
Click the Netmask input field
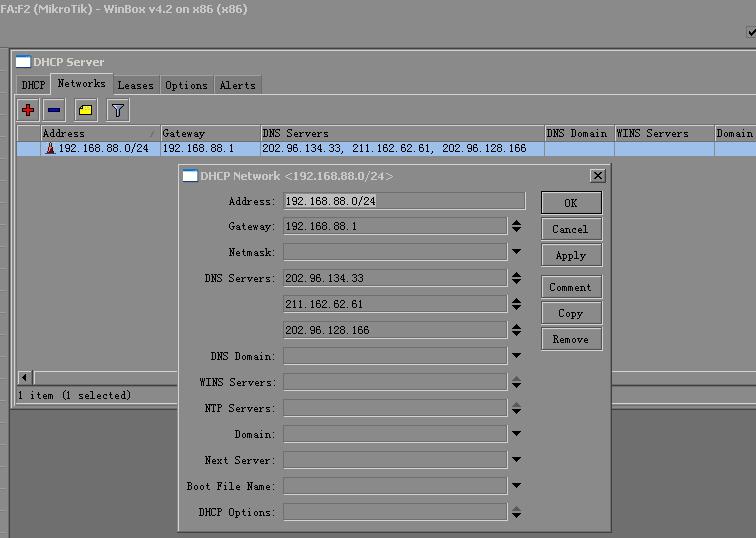(395, 252)
